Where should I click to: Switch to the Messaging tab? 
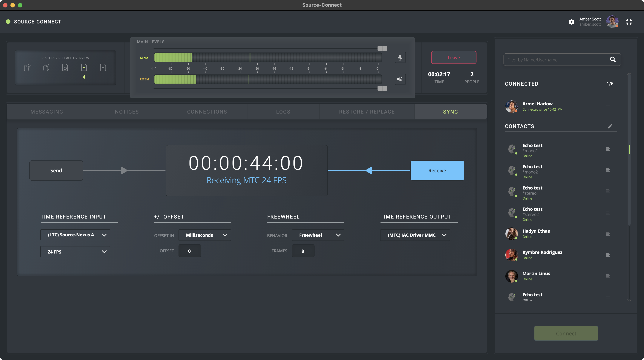coord(47,112)
